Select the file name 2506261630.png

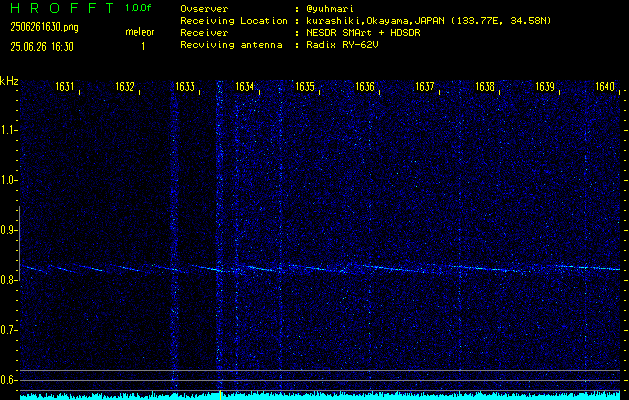pos(45,27)
